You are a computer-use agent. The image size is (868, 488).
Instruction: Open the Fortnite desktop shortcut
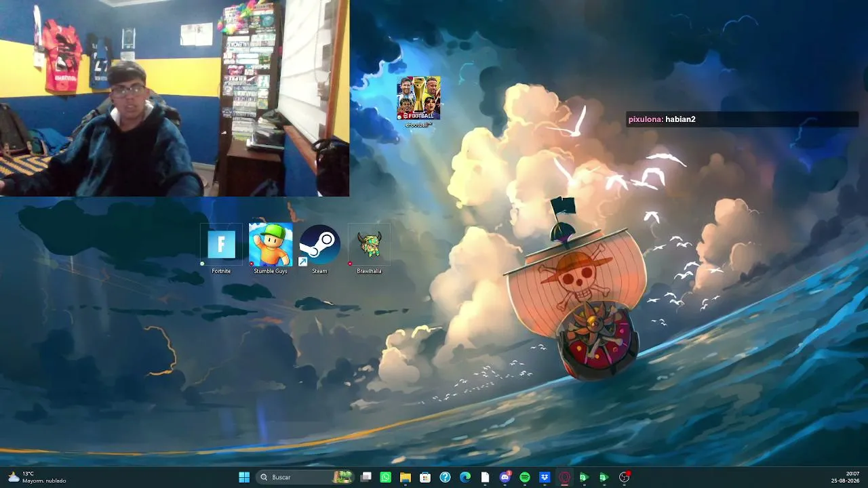coord(221,249)
